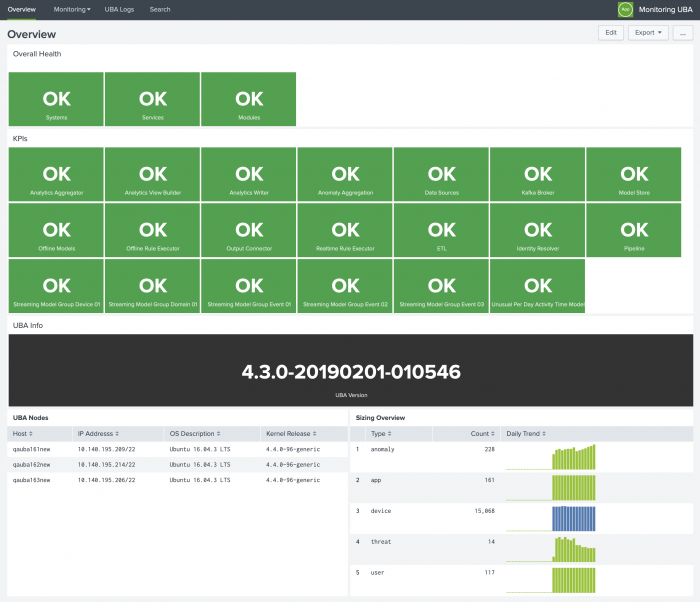Screen dimensions: 700x602
Task: Open the Analytics Aggregator KPI tile
Action: [56, 174]
